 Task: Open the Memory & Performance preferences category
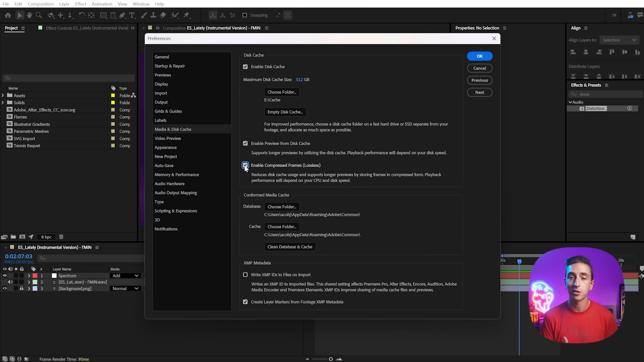tap(176, 175)
